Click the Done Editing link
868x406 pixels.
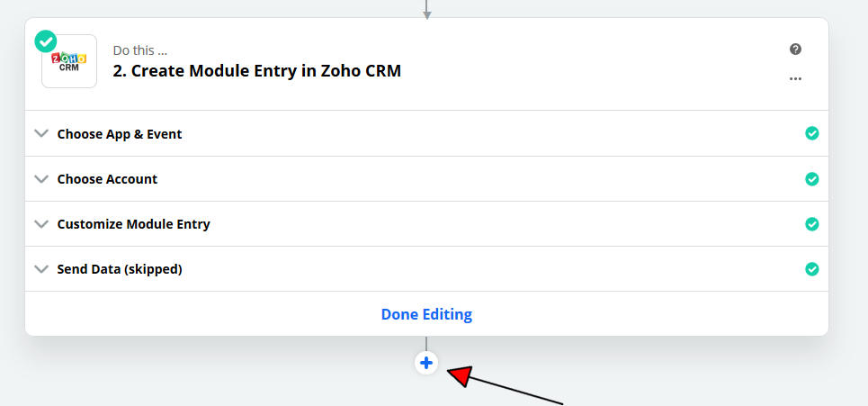coord(426,314)
